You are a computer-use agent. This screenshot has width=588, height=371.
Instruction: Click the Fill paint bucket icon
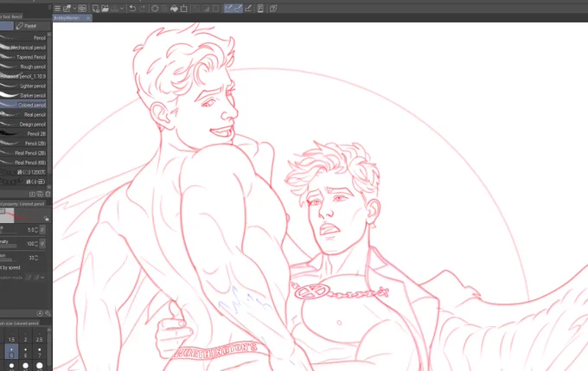coord(174,9)
